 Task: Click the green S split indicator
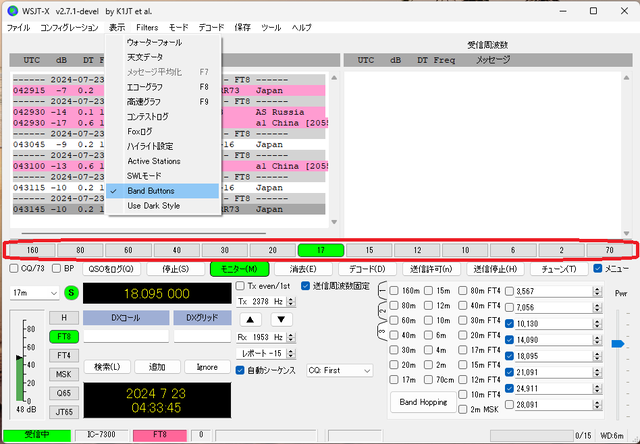(x=71, y=293)
